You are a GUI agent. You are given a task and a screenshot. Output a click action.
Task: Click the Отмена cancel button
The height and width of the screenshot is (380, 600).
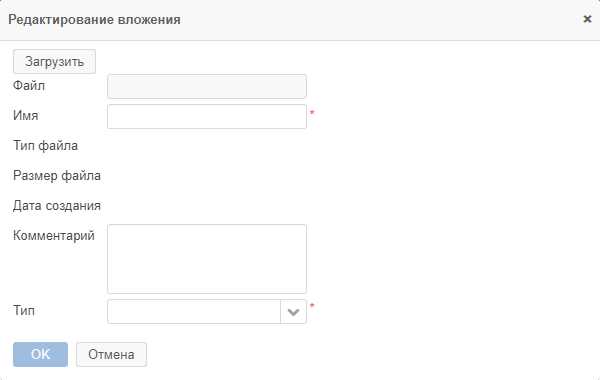(x=111, y=354)
